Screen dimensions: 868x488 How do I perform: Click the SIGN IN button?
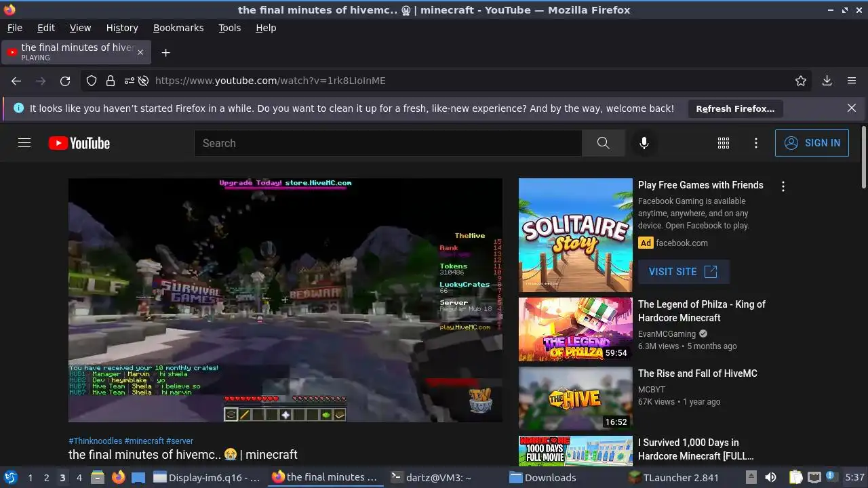[812, 143]
